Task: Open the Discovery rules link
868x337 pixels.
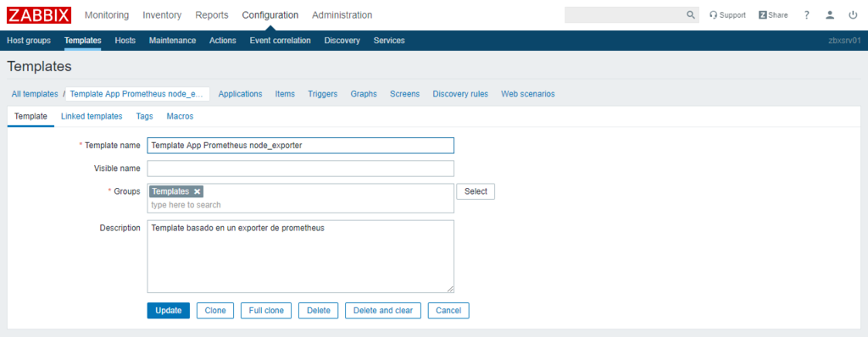Action: tap(460, 94)
